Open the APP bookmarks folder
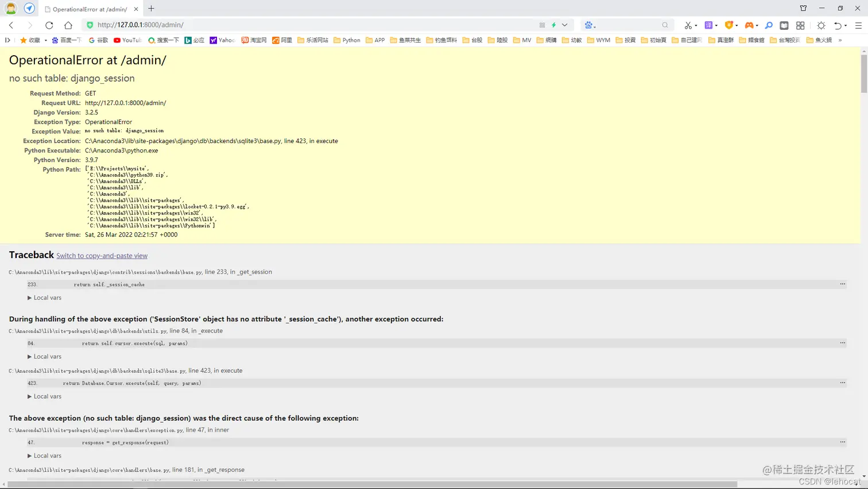Image resolution: width=868 pixels, height=489 pixels. point(375,40)
